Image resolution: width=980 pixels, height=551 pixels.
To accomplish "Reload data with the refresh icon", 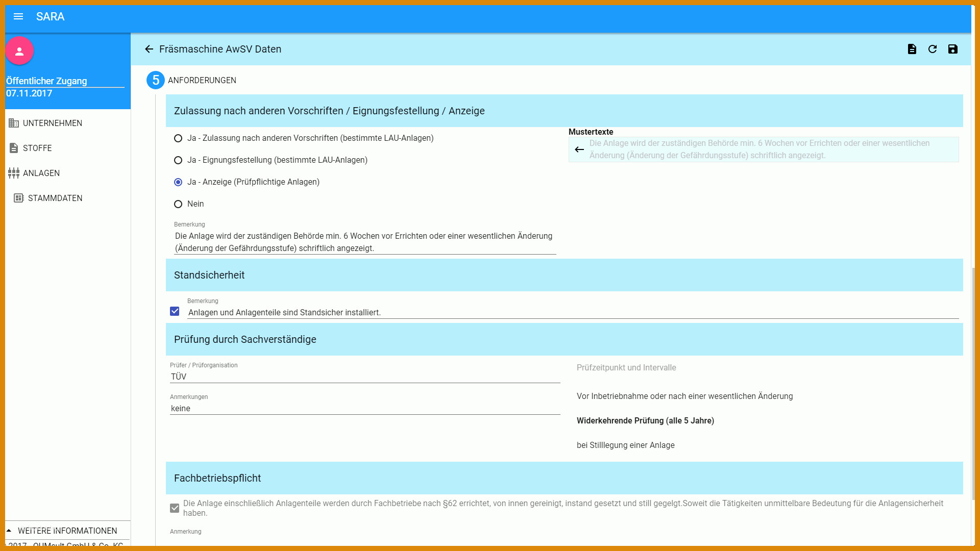I will pos(933,49).
